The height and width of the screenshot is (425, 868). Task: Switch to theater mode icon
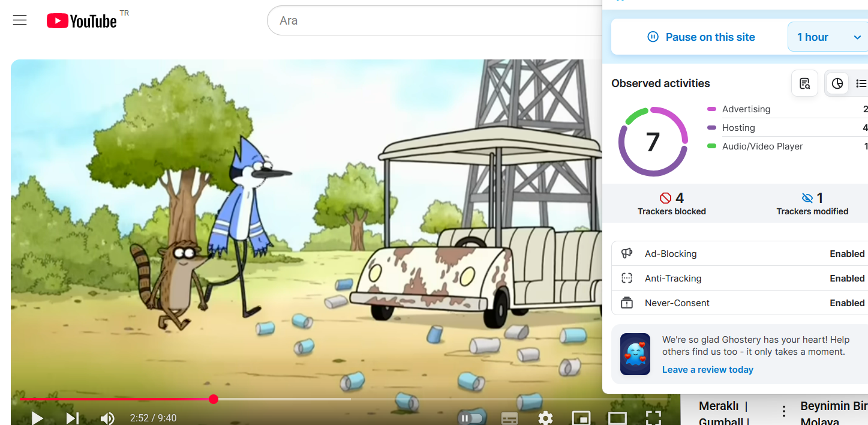617,418
